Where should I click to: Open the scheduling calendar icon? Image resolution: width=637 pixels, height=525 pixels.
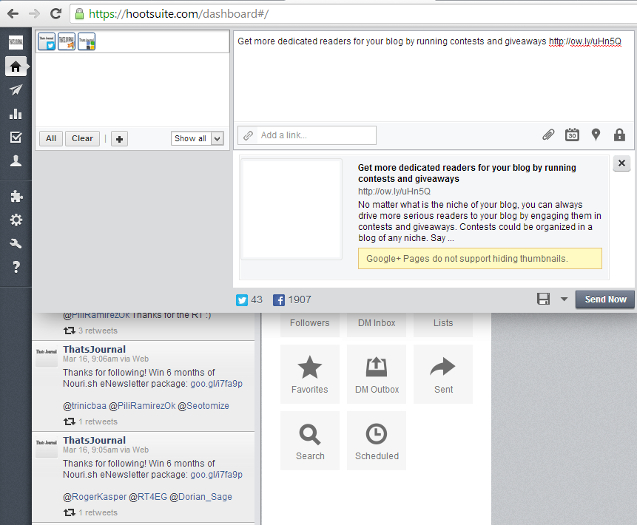coord(572,135)
